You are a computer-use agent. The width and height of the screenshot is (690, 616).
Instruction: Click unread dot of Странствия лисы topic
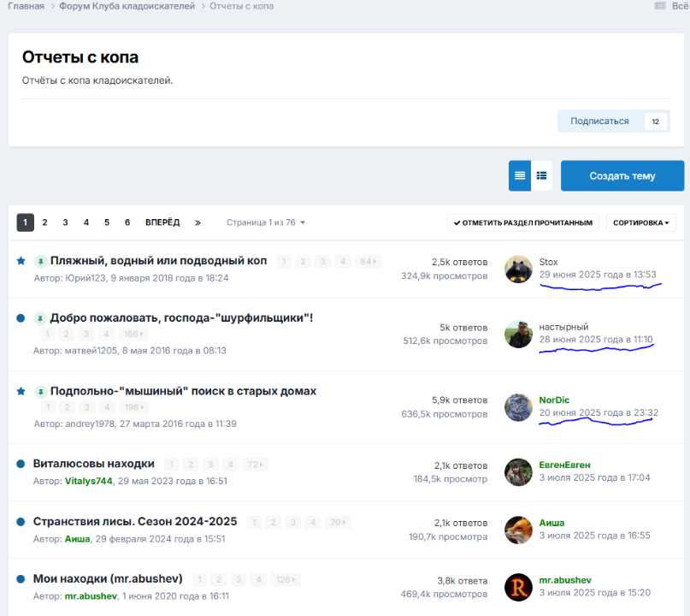pyautogui.click(x=21, y=522)
